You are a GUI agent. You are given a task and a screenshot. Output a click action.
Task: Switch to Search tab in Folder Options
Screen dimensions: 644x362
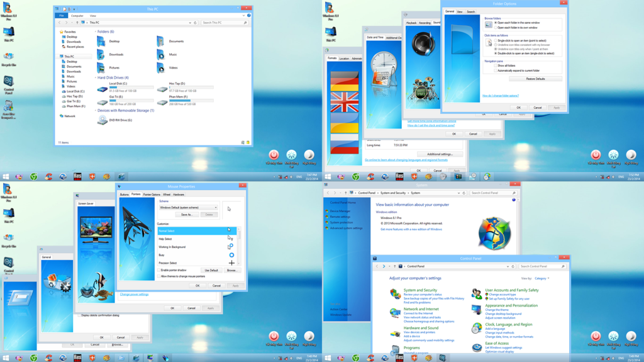470,12
